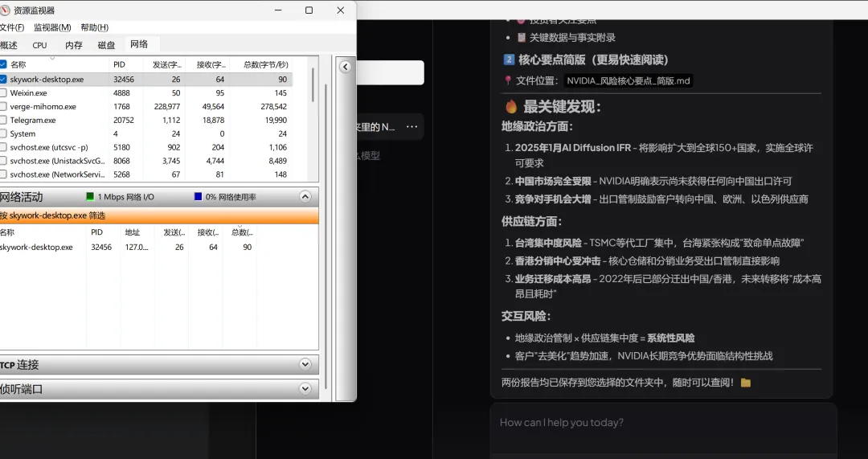
Task: Click the pushpin icon beside 文件位置
Action: click(x=507, y=81)
